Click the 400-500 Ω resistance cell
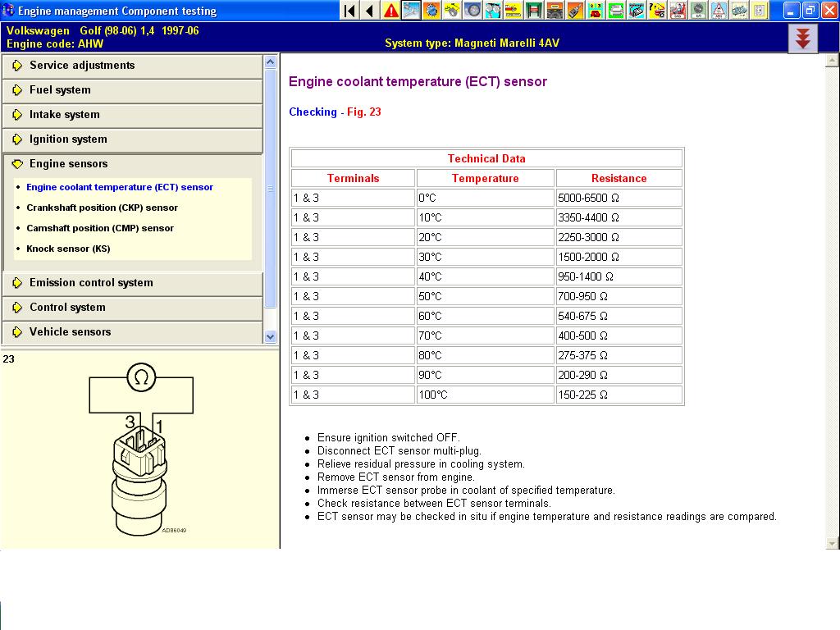Screen dimensions: 840x630 619,336
